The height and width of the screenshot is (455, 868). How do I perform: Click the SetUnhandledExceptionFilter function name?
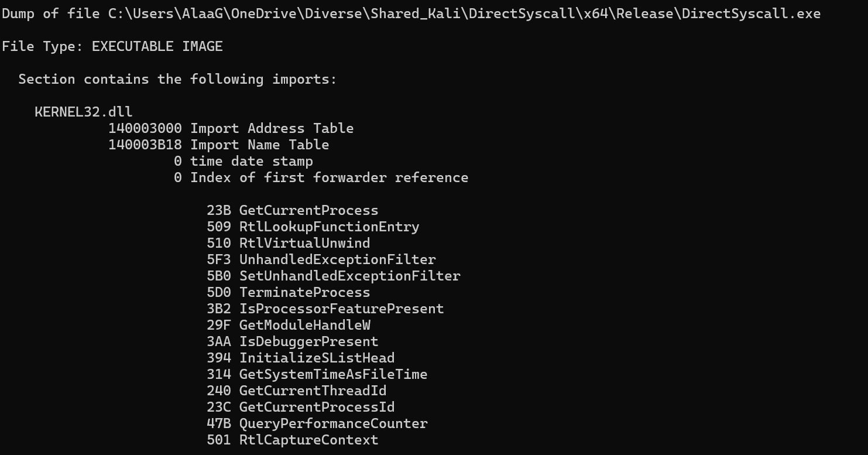pyautogui.click(x=349, y=276)
